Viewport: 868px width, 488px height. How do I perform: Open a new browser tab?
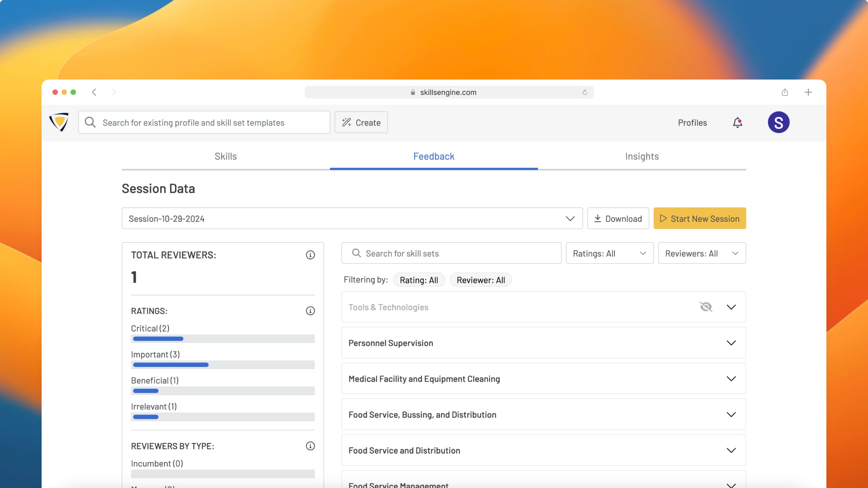(x=808, y=92)
